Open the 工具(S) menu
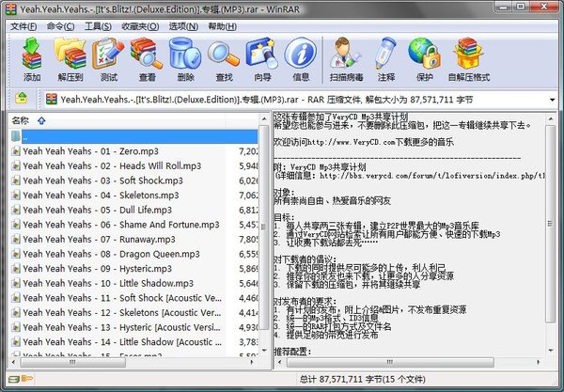 98,26
